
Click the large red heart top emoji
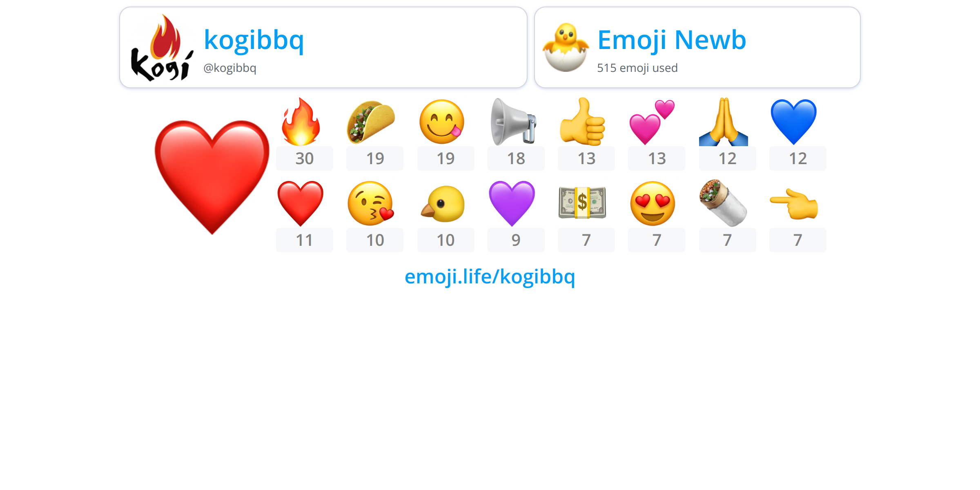212,177
